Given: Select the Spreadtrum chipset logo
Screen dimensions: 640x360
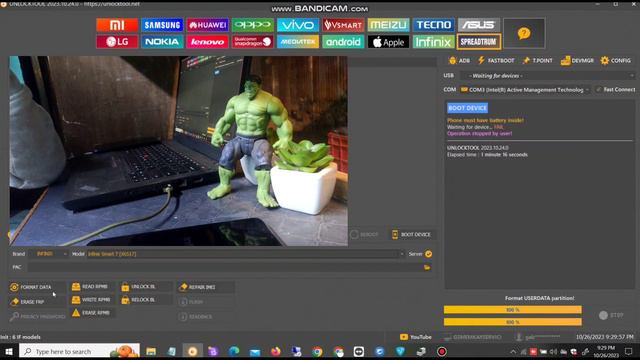Looking at the screenshot, I should (x=479, y=42).
